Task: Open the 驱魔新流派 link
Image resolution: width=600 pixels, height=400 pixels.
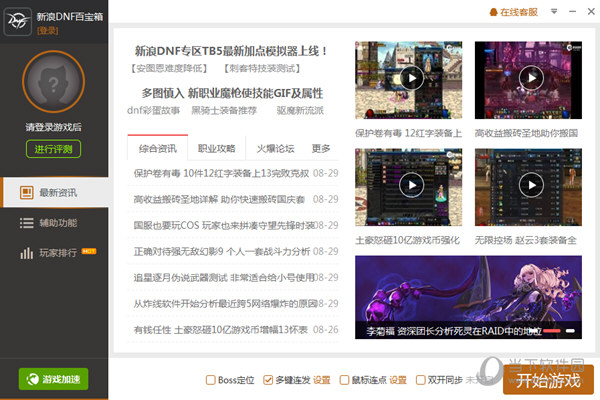Action: pos(300,111)
